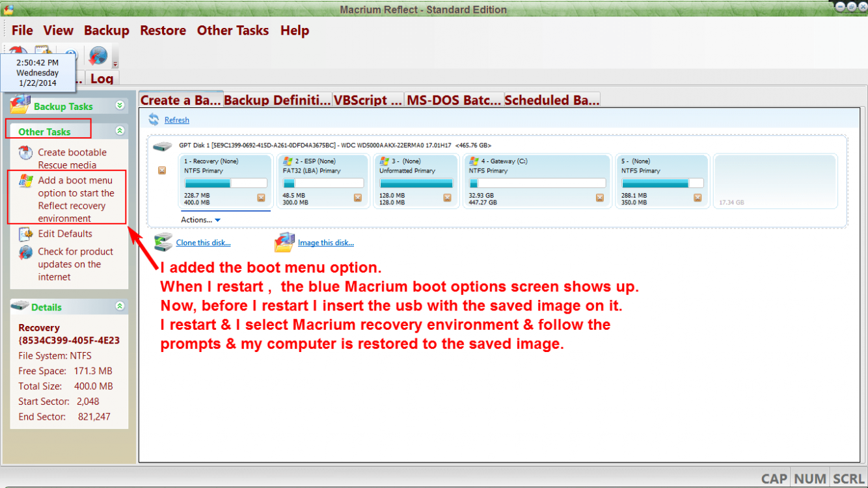The image size is (868, 488).
Task: Click the Backup Tasks panel header title
Action: click(x=63, y=106)
